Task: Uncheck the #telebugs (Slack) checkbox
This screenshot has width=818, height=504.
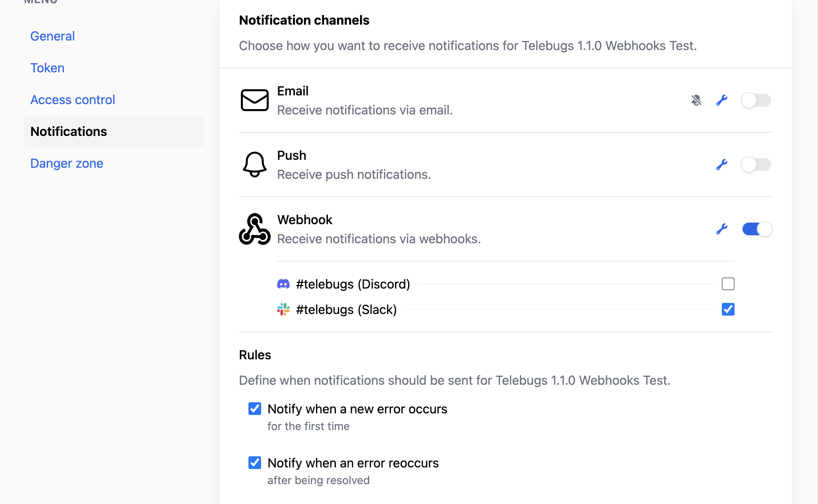Action: pos(728,309)
